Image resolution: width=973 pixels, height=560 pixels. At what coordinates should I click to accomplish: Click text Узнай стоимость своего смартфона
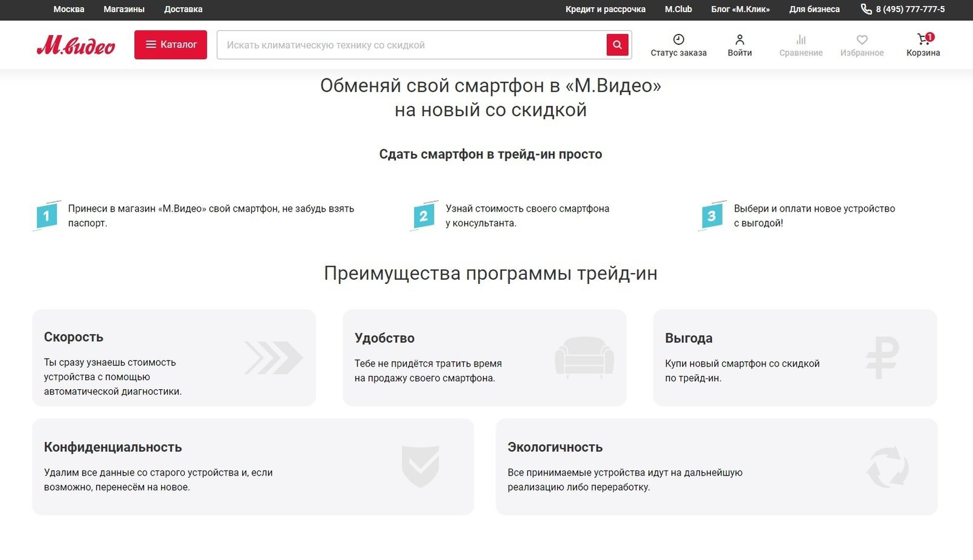(x=527, y=209)
